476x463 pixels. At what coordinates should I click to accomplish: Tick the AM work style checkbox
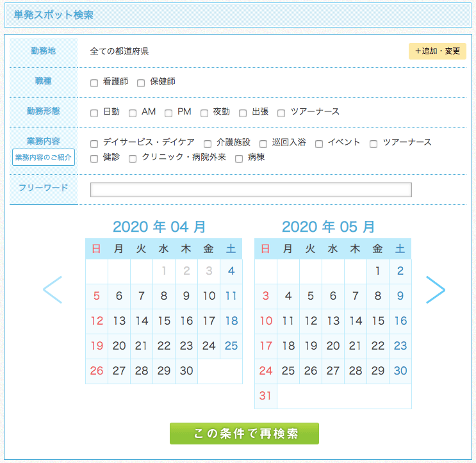pyautogui.click(x=133, y=113)
